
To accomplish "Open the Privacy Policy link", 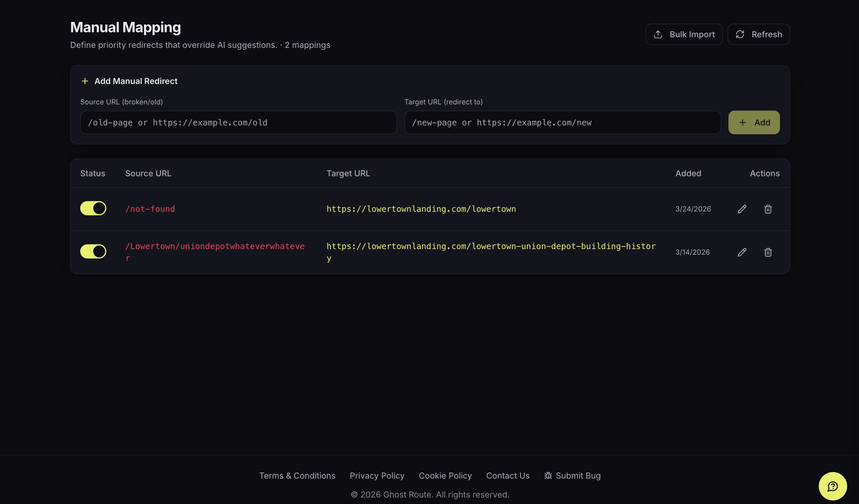I will click(377, 475).
